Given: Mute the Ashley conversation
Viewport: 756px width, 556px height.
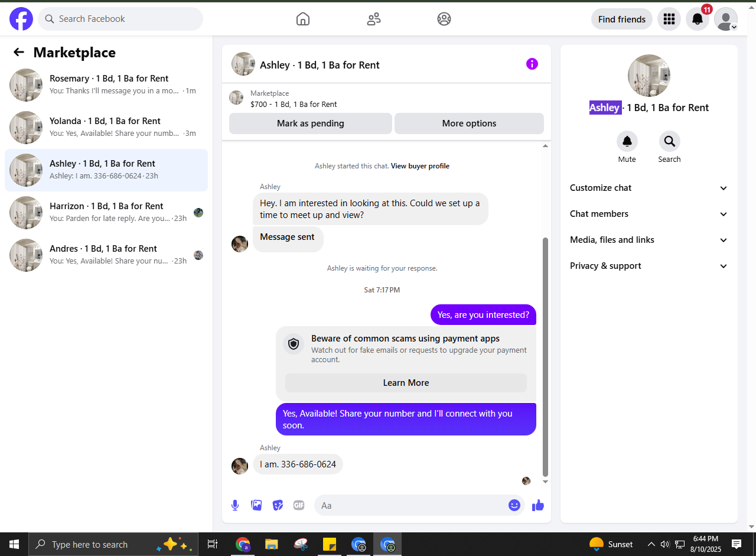Looking at the screenshot, I should pos(627,141).
